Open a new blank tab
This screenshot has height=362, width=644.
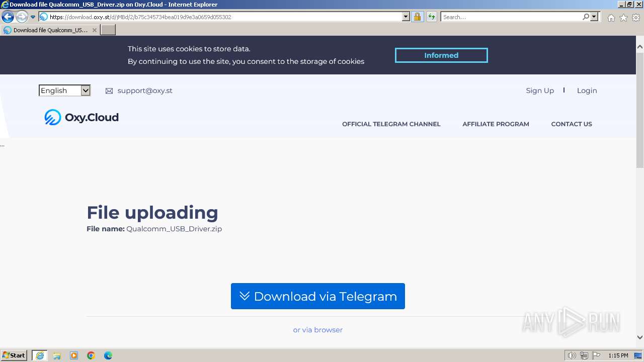(x=108, y=30)
